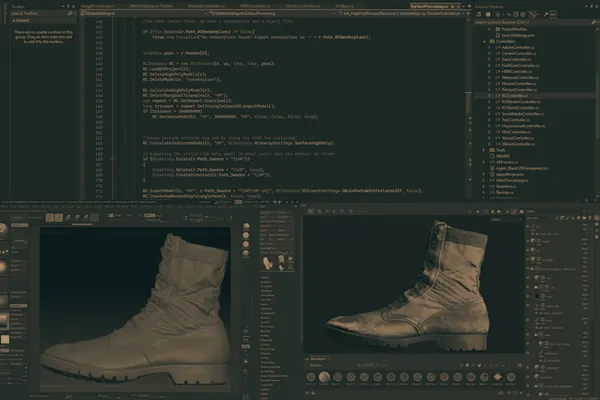600x400 pixels.
Task: Select the boot tool thumbnail in ZBrush Tool palette
Action: (267, 263)
